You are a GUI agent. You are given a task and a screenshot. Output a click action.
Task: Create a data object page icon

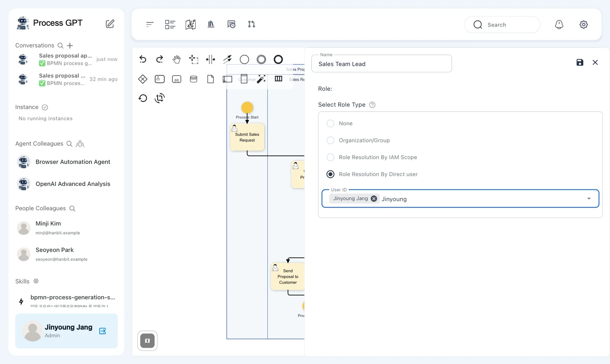[210, 79]
